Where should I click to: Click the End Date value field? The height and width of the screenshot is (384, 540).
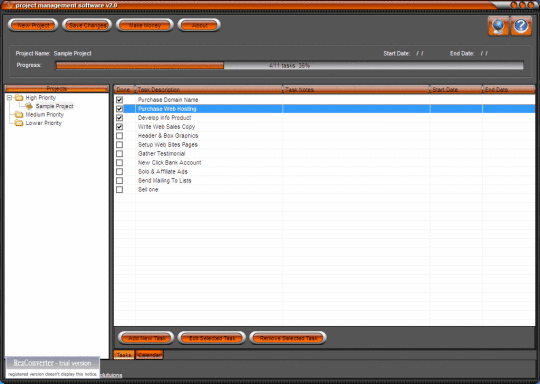point(484,53)
